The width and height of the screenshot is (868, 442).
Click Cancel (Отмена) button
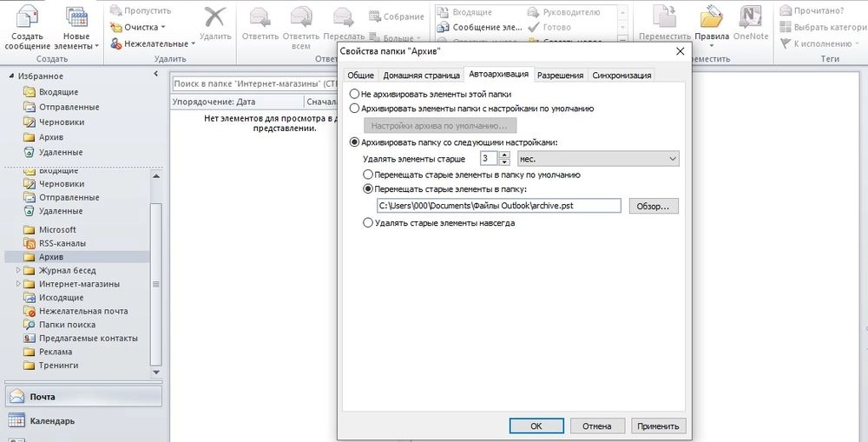tap(597, 426)
